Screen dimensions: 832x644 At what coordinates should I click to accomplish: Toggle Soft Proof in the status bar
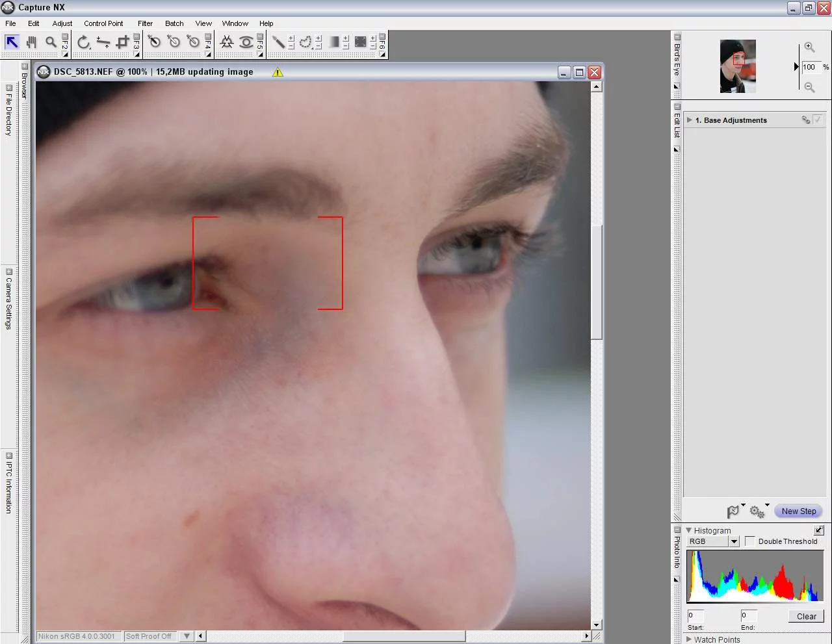click(x=149, y=636)
